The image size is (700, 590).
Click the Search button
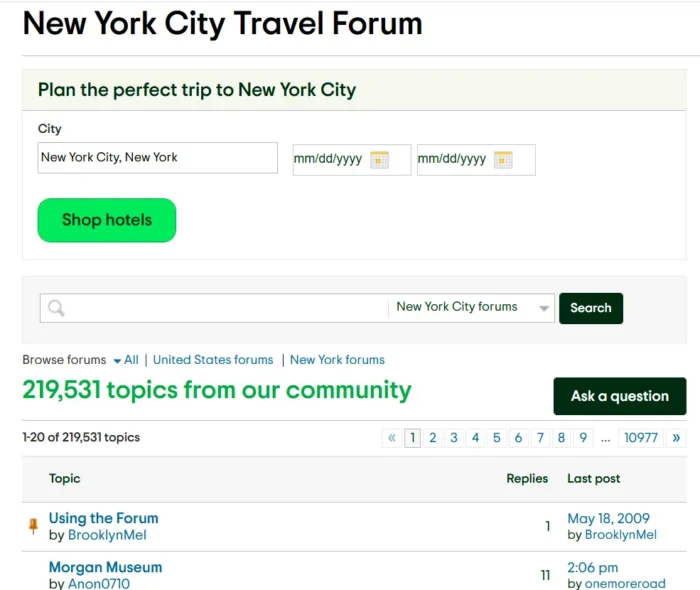pos(591,308)
